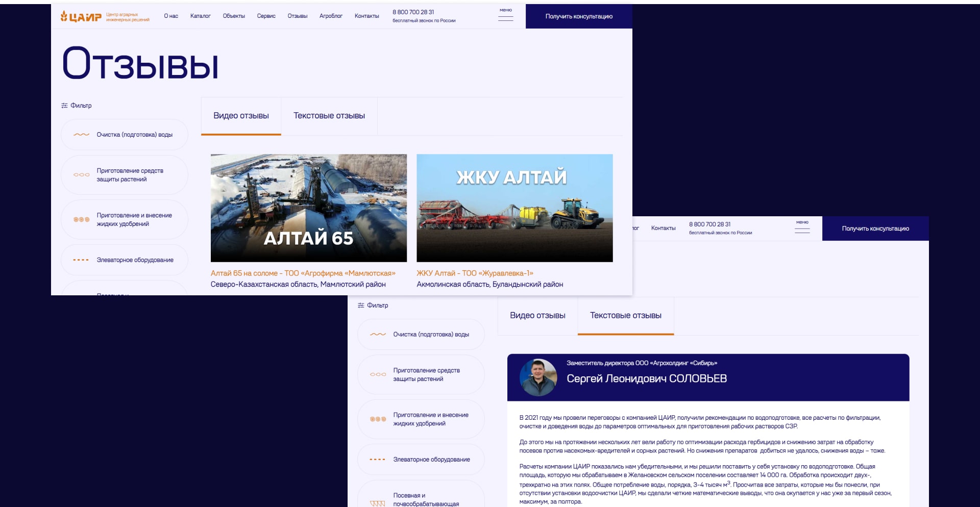Screen dimensions: 980x507
Task: Play the АЛТАЙ 65 video thumbnail
Action: tap(309, 208)
